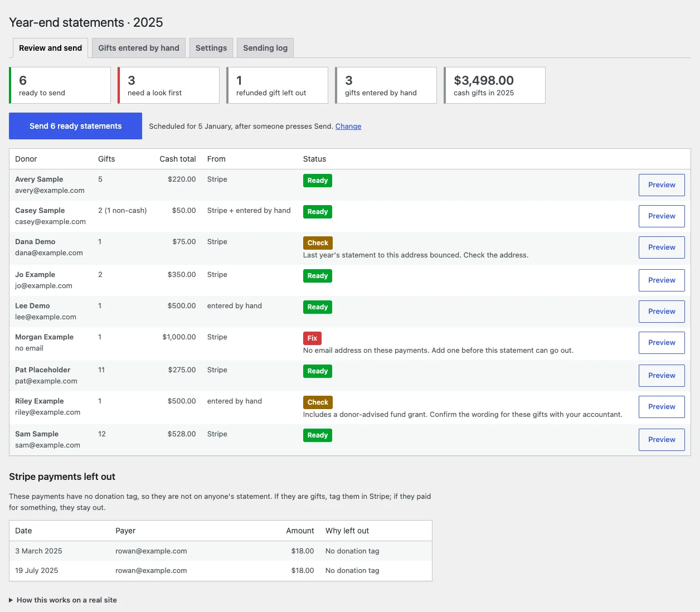700x612 pixels.
Task: Click the $3,498.00 cash gifts card
Action: [494, 85]
